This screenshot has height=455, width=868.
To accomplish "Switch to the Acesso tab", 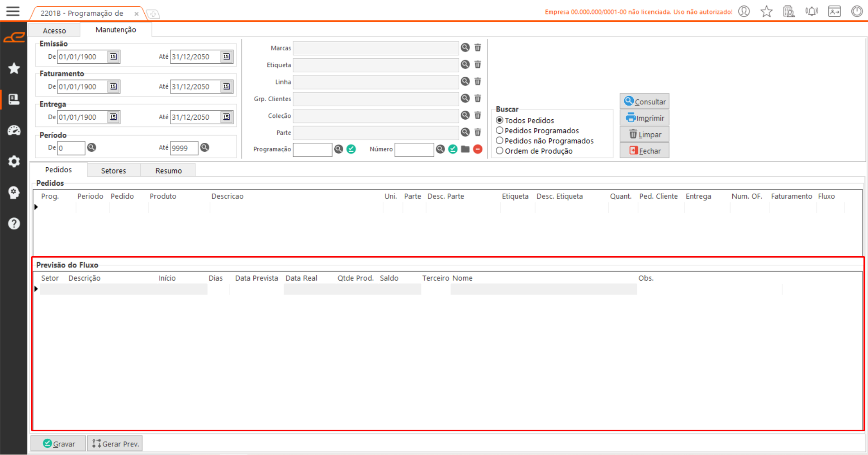I will tap(54, 31).
